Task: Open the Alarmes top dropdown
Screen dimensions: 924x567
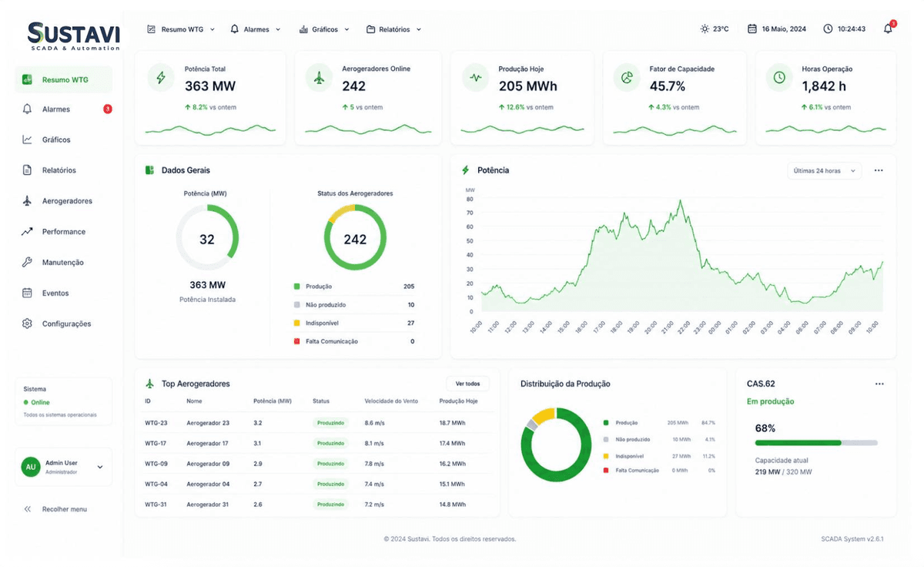Action: pyautogui.click(x=256, y=29)
